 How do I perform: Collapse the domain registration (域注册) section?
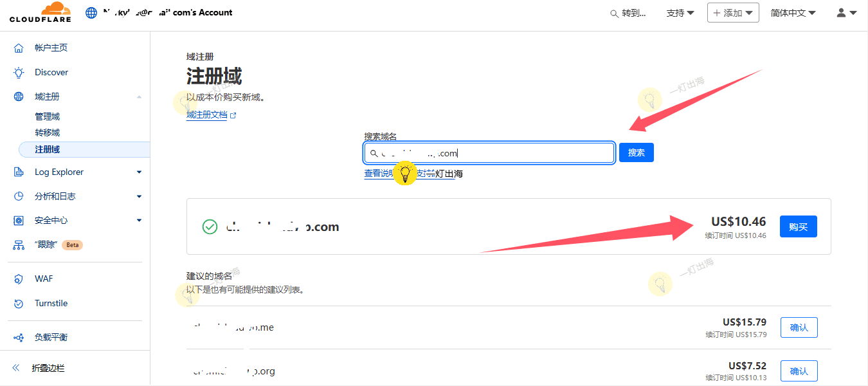pos(139,97)
